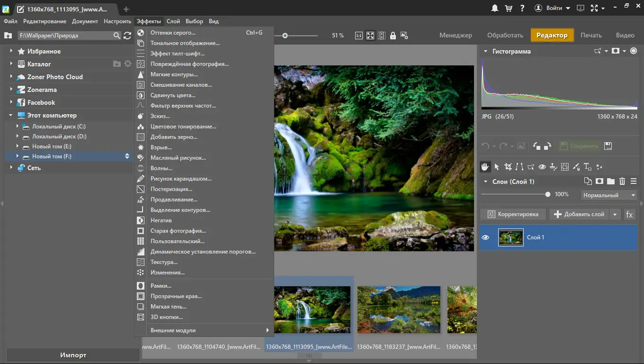This screenshot has width=644, height=364.
Task: Select the Text tool
Action: point(588,167)
